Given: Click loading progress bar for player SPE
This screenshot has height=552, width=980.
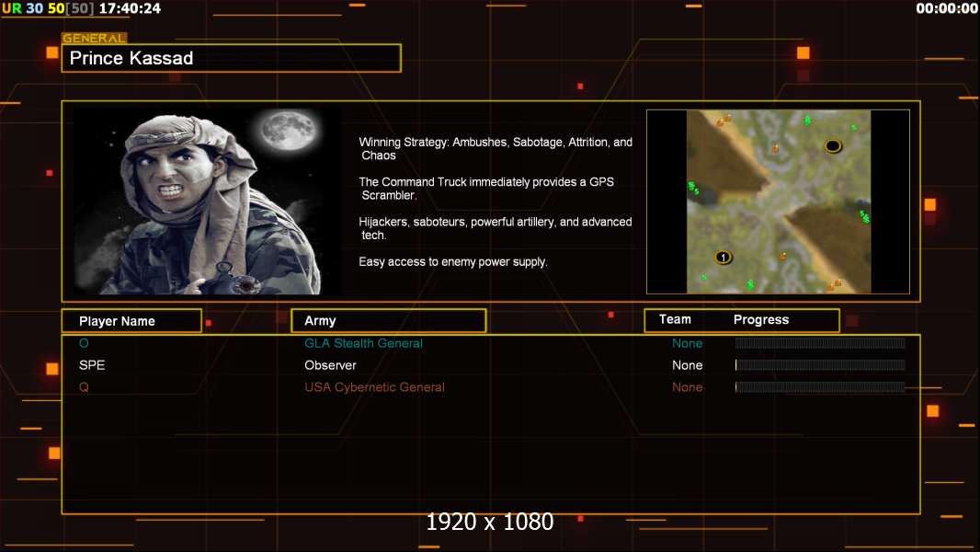Looking at the screenshot, I should coord(820,364).
